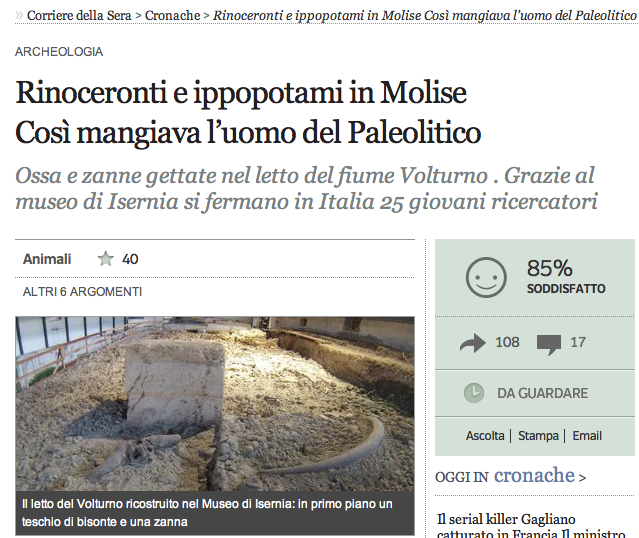This screenshot has width=639, height=538.
Task: Click the share arrow icon
Action: (473, 343)
